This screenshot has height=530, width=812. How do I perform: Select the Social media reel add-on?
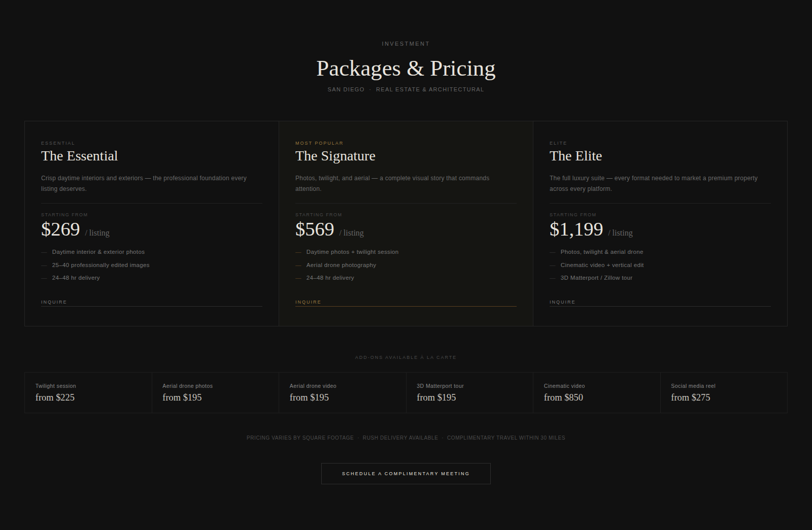[x=724, y=392]
